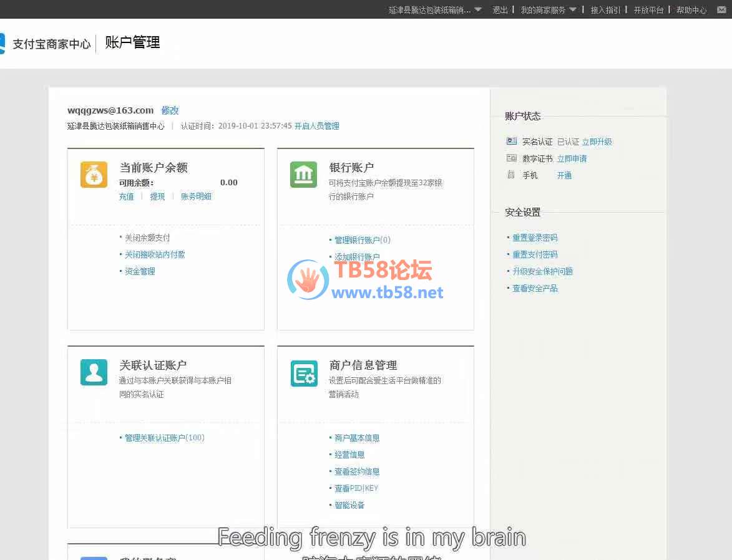Click 添加银行账户 link

click(x=357, y=257)
